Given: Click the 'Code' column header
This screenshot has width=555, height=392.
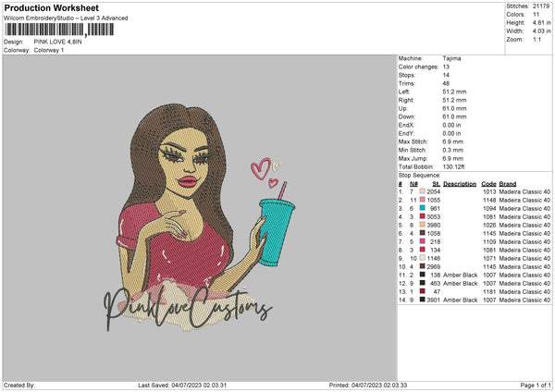Looking at the screenshot, I should coord(488,184).
